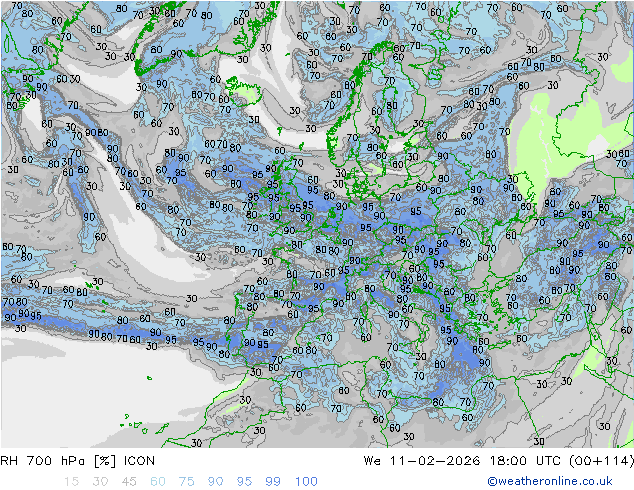Click the legend scale value 100
Image resolution: width=634 pixels, height=490 pixels.
click(x=306, y=482)
